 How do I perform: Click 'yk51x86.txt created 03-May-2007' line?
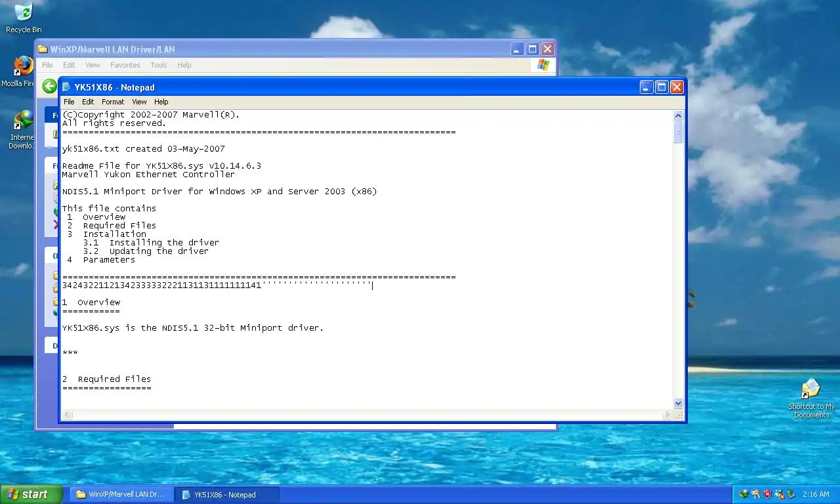pyautogui.click(x=143, y=149)
